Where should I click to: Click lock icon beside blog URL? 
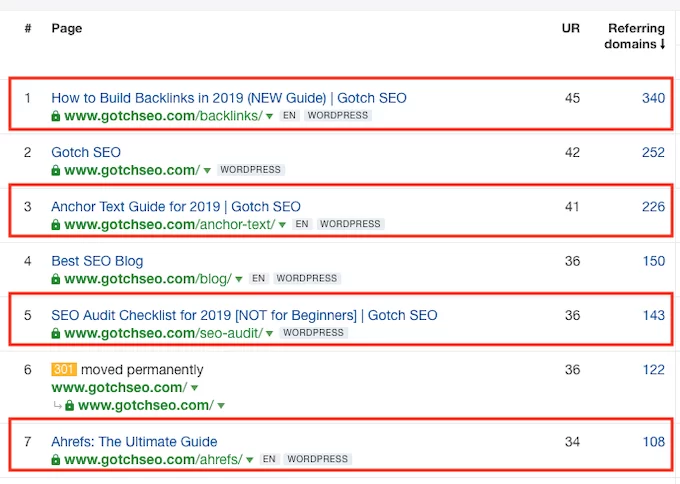[x=56, y=278]
